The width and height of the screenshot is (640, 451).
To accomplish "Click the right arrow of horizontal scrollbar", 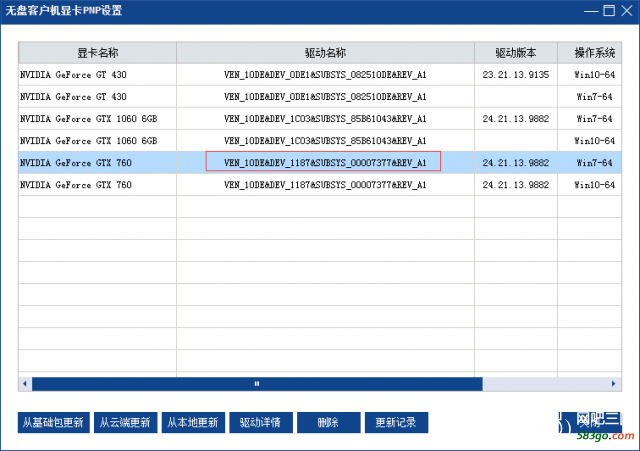I will (613, 384).
